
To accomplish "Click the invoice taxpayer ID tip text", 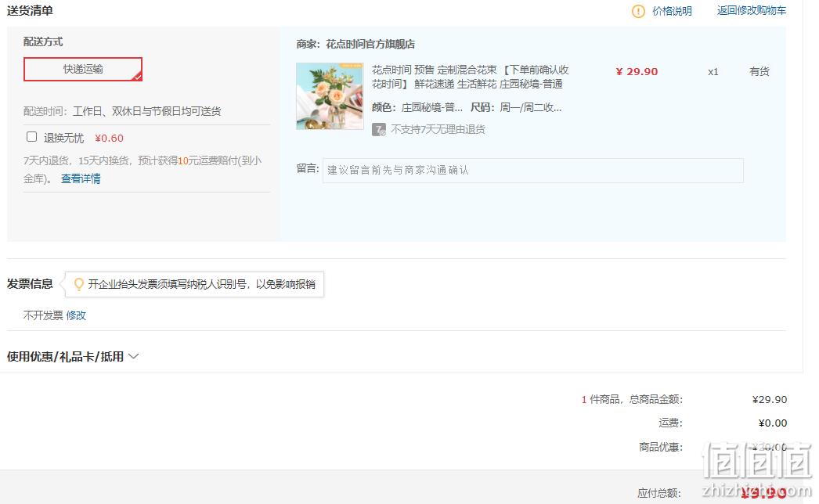I will pyautogui.click(x=201, y=284).
